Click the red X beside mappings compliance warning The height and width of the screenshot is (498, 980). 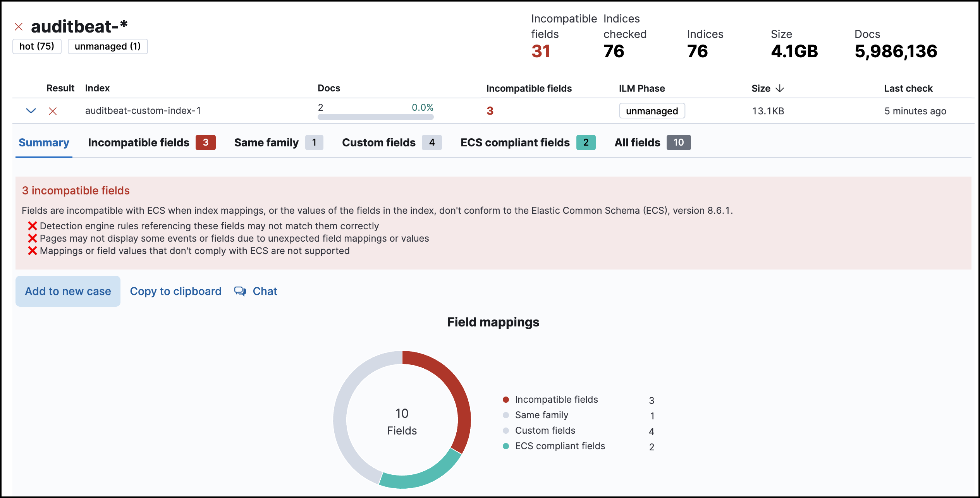tap(33, 251)
